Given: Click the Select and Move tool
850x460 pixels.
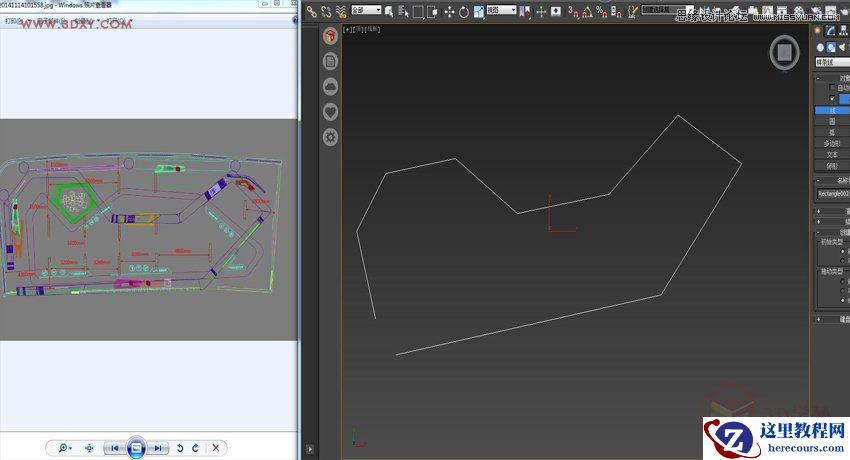Looking at the screenshot, I should (x=448, y=11).
